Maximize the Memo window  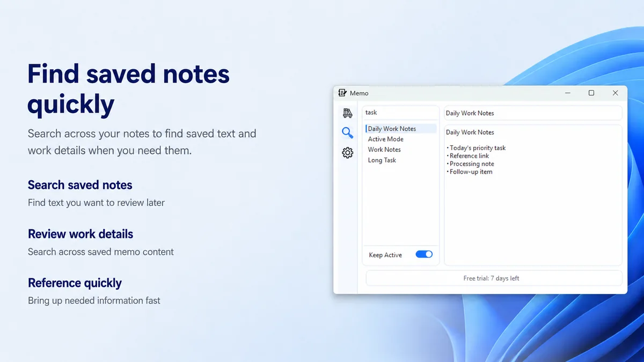click(591, 93)
